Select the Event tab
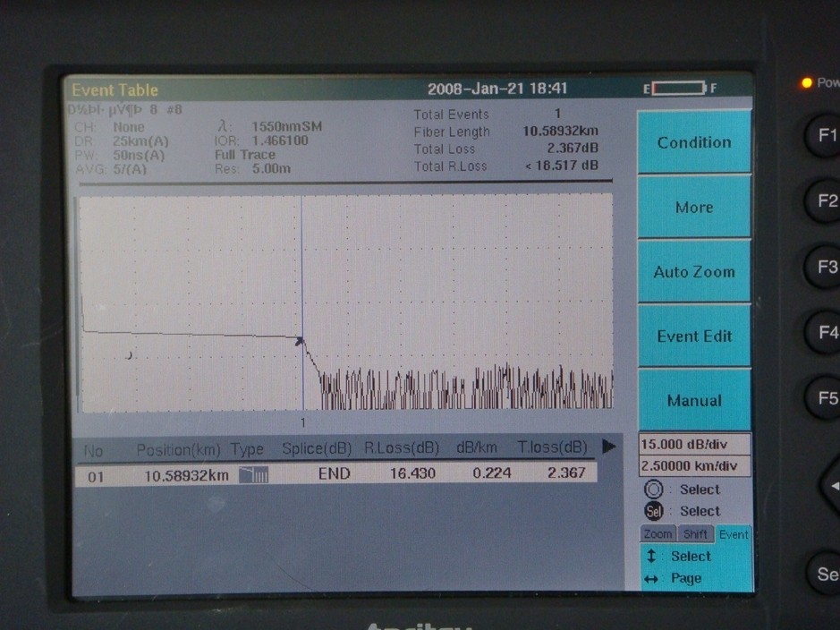Image resolution: width=840 pixels, height=630 pixels. tap(734, 534)
